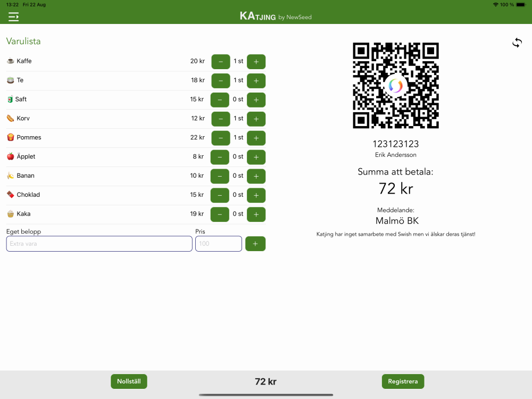
Task: Increase Banan quantity with plus button
Action: tap(256, 176)
